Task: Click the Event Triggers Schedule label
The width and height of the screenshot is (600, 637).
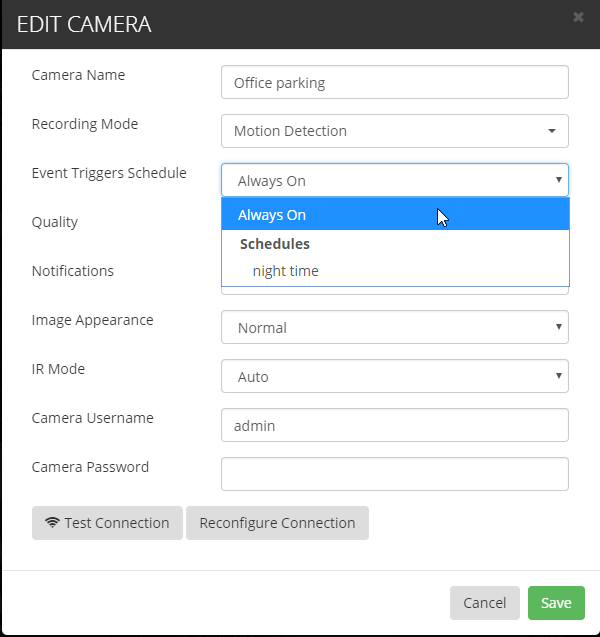Action: 109,173
